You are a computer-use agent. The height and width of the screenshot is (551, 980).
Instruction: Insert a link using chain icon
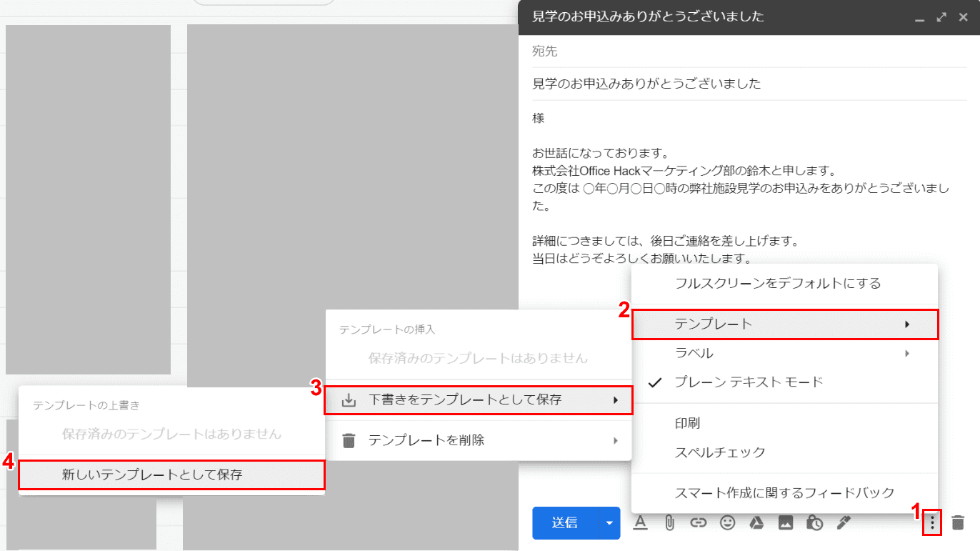pos(699,523)
